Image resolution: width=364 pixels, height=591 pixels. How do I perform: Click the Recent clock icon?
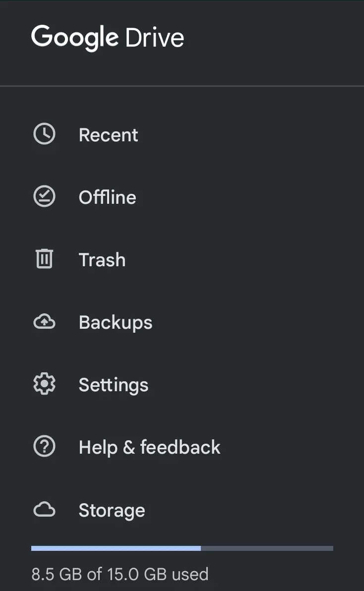point(45,134)
